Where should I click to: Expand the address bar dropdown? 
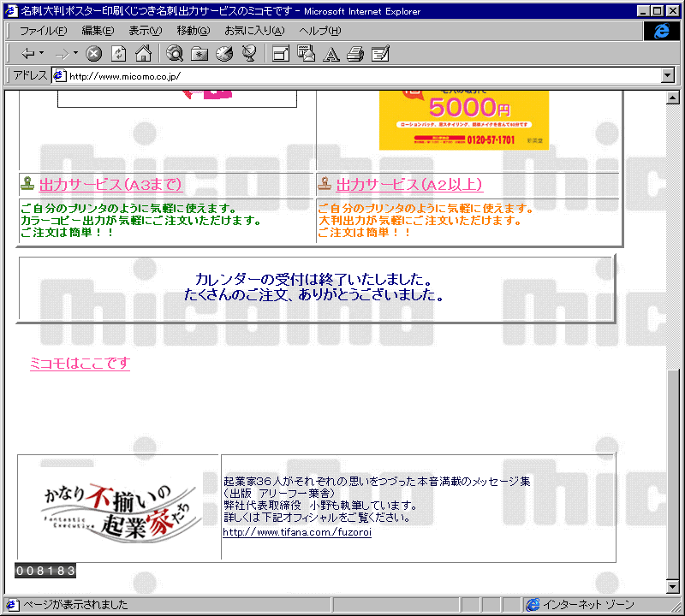pyautogui.click(x=668, y=75)
